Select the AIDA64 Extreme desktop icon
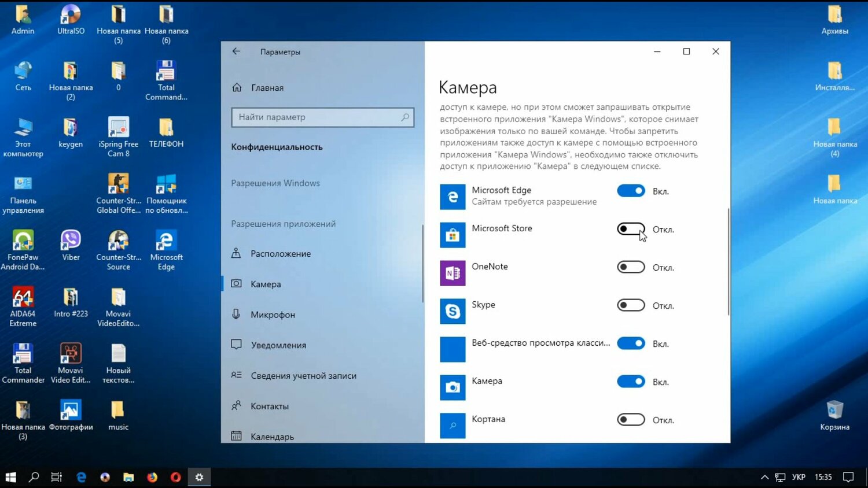Viewport: 868px width, 488px height. 23,306
